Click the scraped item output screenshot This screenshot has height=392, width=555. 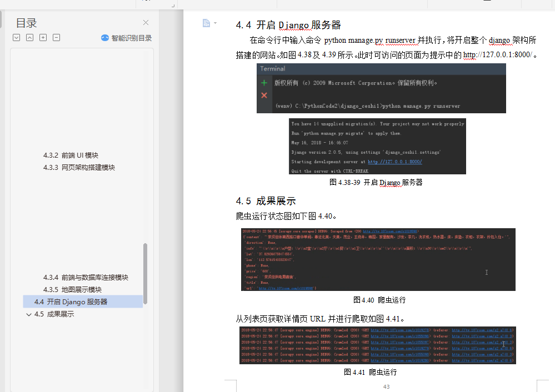[x=378, y=260]
